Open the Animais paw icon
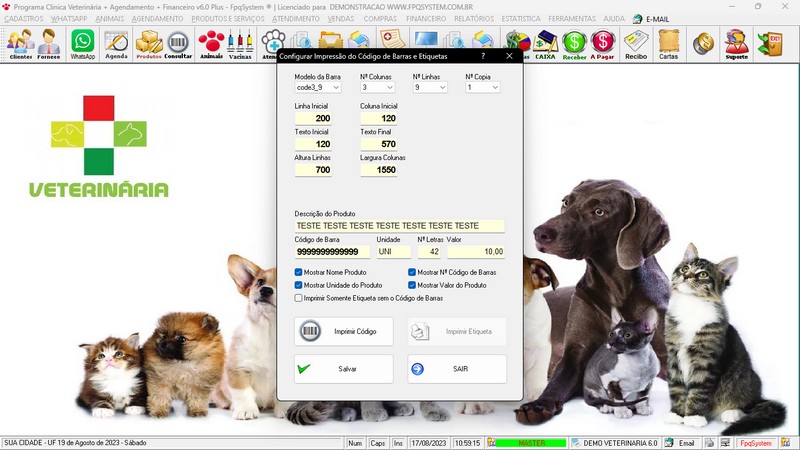The height and width of the screenshot is (450, 800). [211, 44]
